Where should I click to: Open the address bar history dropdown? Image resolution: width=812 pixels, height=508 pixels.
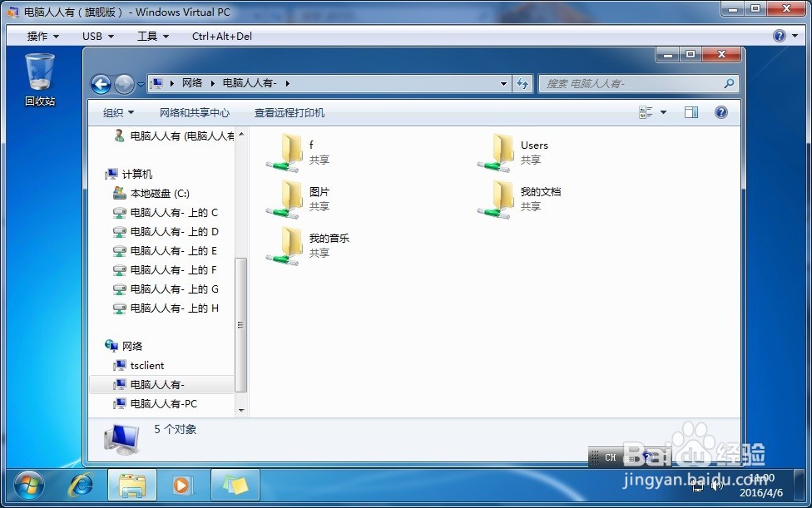coord(503,83)
